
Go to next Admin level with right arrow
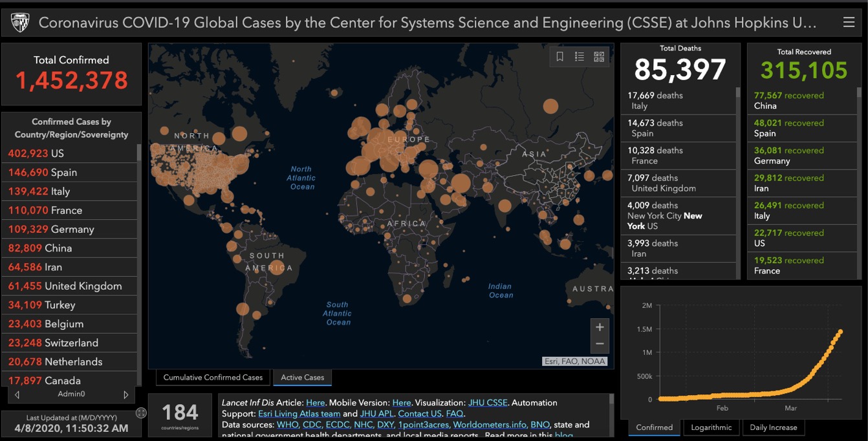[x=126, y=394]
